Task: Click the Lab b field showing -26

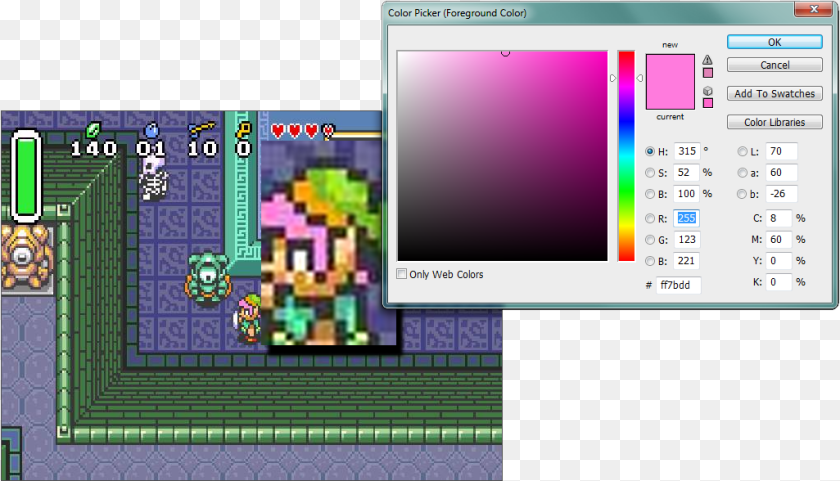Action: point(781,194)
